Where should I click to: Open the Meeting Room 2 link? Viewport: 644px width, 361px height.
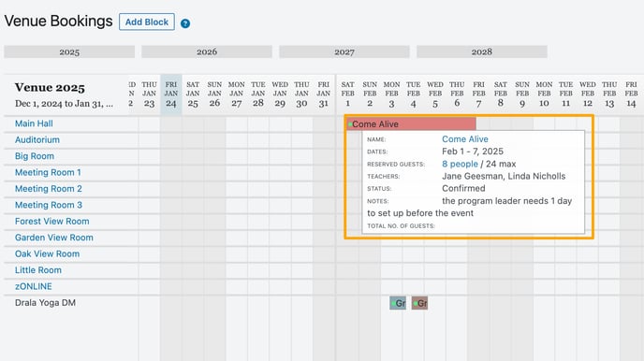(x=49, y=189)
